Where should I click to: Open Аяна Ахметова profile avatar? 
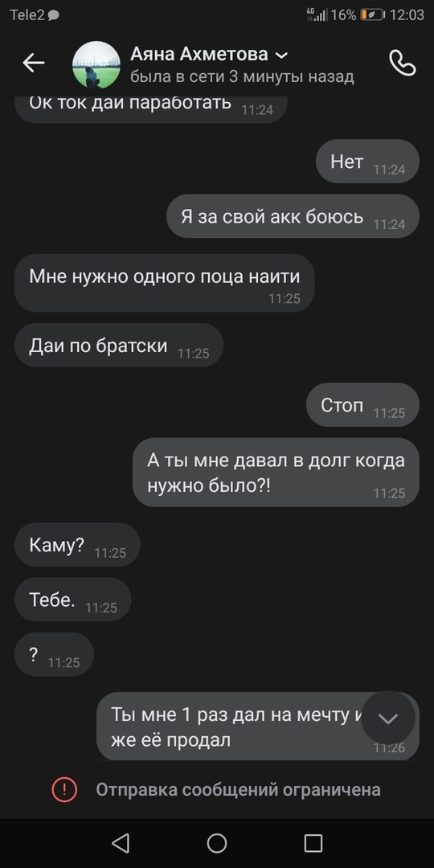coord(96,65)
